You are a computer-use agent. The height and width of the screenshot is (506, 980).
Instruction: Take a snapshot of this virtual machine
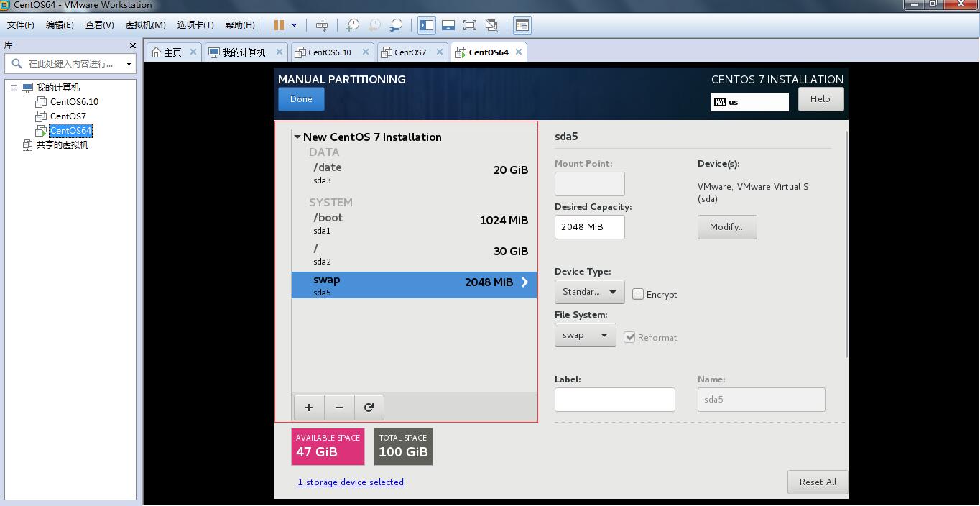(x=353, y=25)
